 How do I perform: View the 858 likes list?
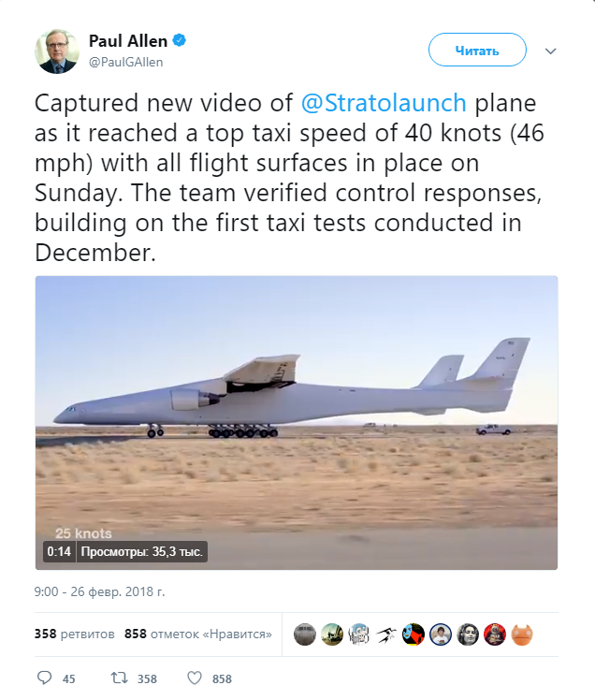197,634
